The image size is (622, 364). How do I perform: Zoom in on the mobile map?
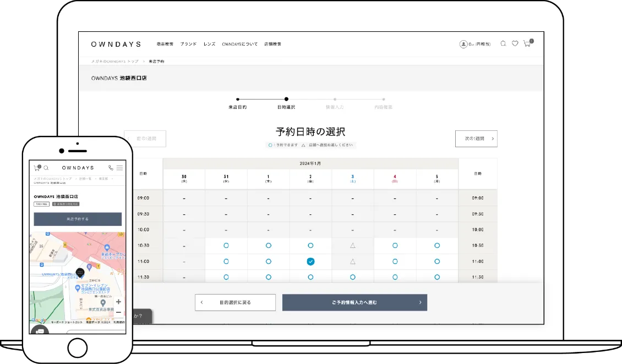click(118, 302)
